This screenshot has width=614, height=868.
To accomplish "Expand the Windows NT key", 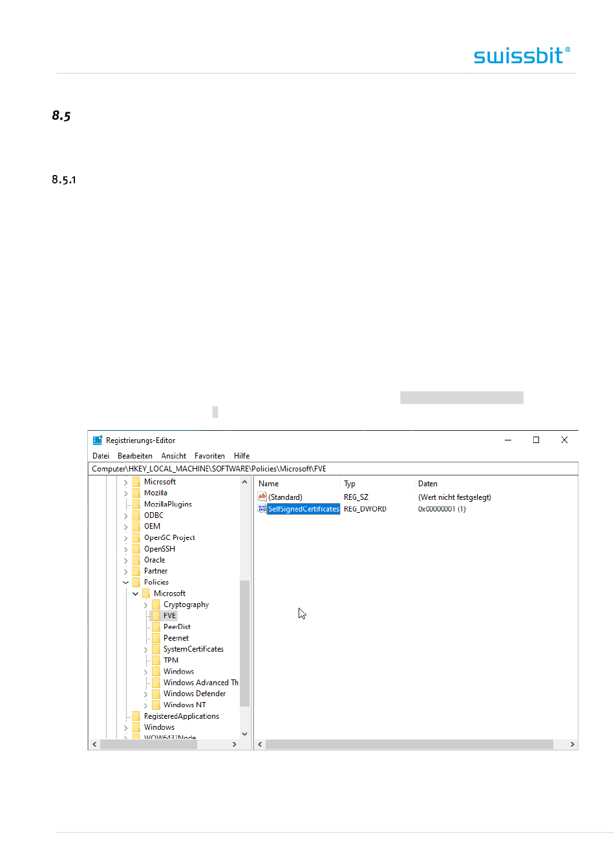I will pos(145,705).
